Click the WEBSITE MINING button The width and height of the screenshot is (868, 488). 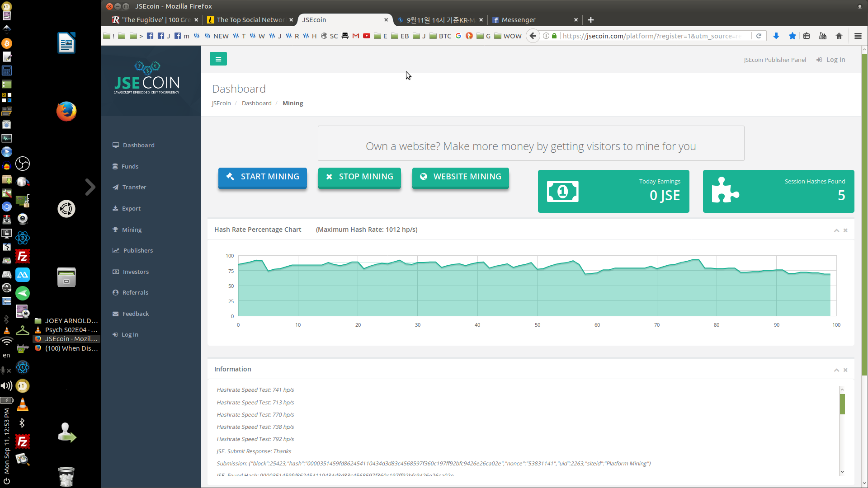pos(461,177)
